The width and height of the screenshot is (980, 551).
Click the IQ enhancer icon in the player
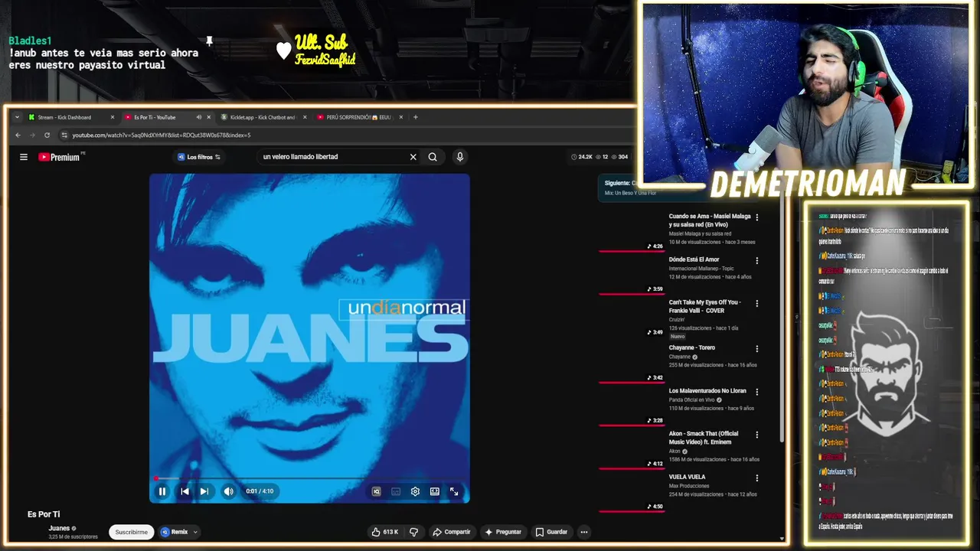click(376, 491)
